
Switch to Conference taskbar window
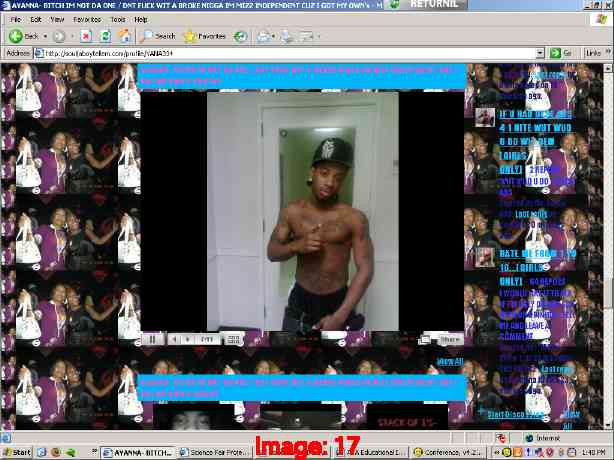(x=449, y=453)
